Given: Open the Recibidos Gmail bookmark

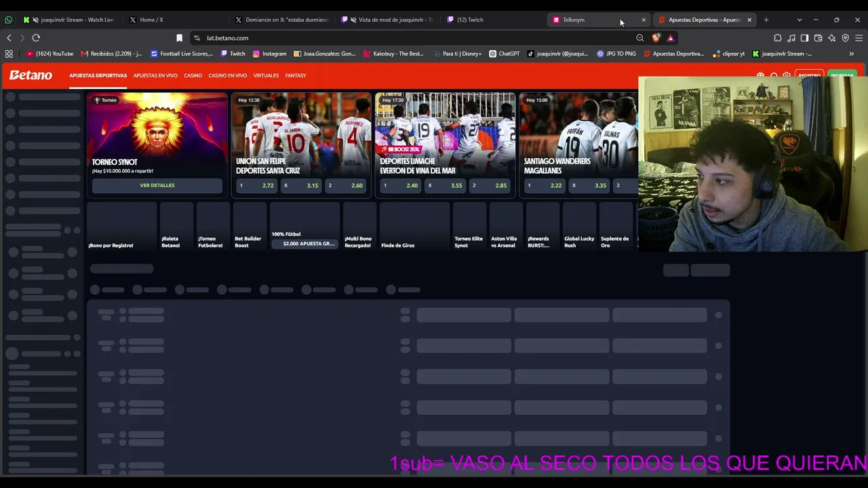Looking at the screenshot, I should (x=111, y=54).
